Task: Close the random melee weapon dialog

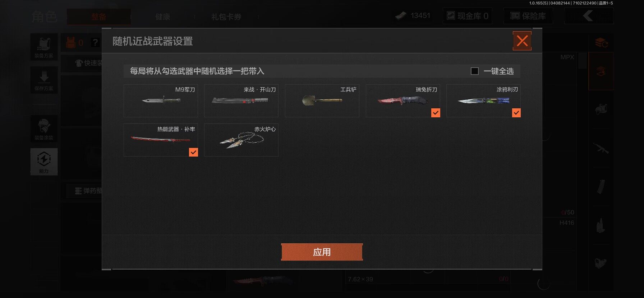Action: coord(522,41)
